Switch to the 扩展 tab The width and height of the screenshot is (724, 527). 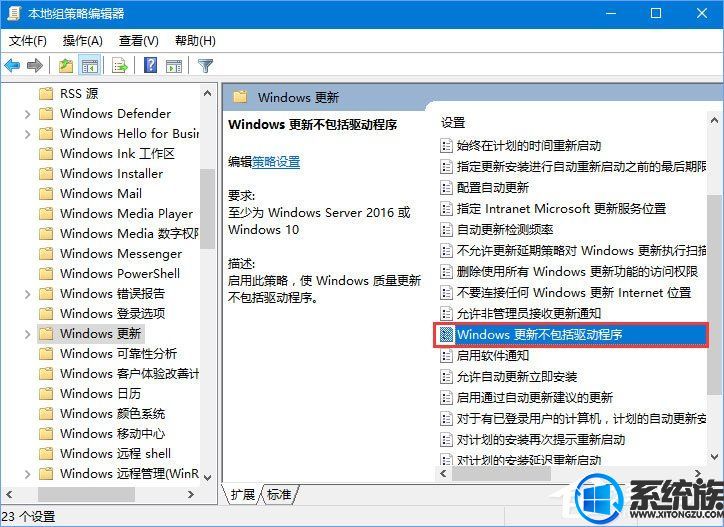pos(242,495)
